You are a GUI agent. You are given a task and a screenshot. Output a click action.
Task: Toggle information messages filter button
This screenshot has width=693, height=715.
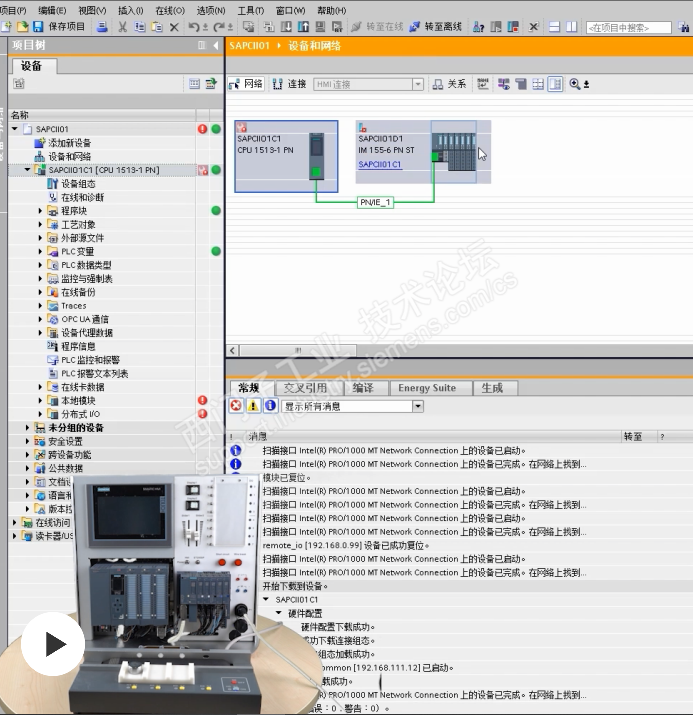point(270,405)
